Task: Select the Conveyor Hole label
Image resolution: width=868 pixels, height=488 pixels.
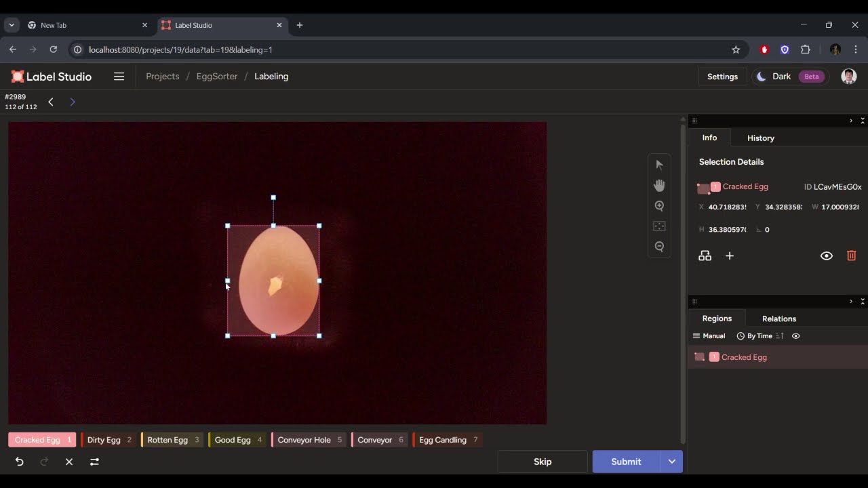Action: point(309,440)
